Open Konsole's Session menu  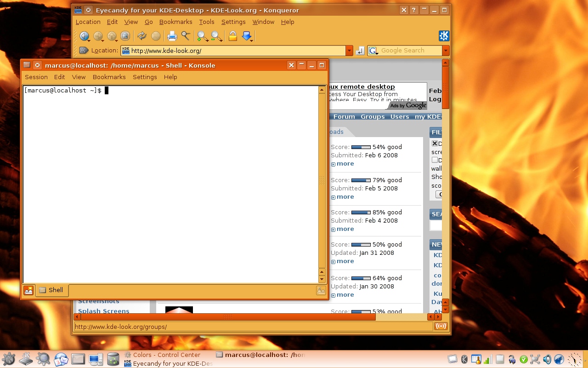click(36, 77)
